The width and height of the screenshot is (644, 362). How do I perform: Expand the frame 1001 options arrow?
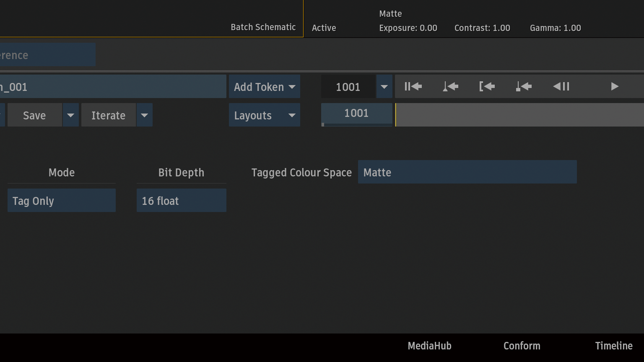[384, 87]
